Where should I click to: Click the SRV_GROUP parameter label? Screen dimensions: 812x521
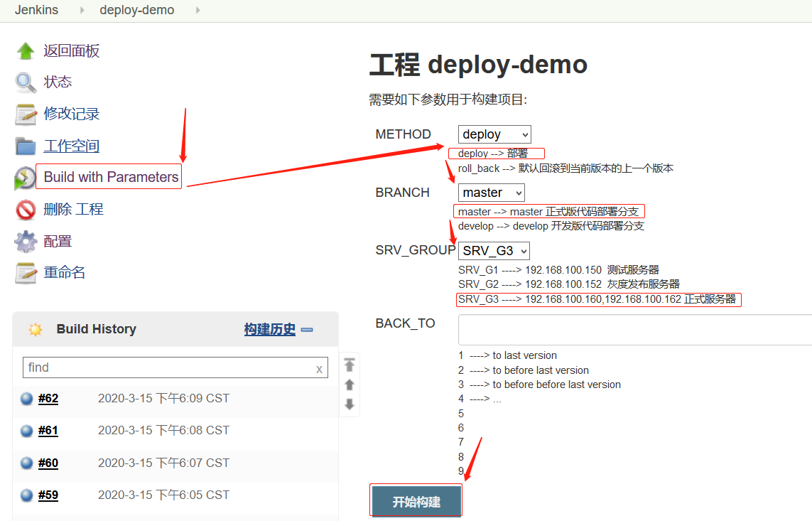416,250
